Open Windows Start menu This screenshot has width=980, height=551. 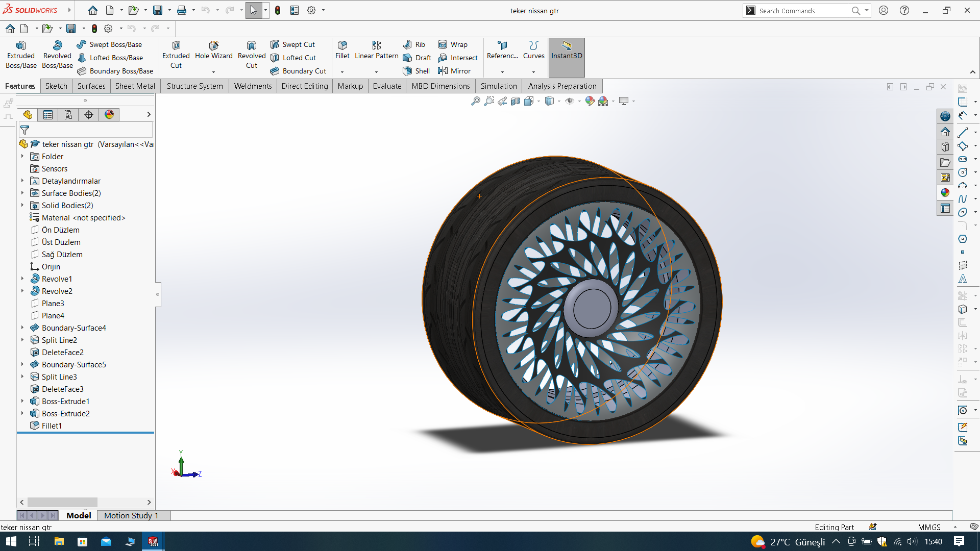click(x=11, y=541)
